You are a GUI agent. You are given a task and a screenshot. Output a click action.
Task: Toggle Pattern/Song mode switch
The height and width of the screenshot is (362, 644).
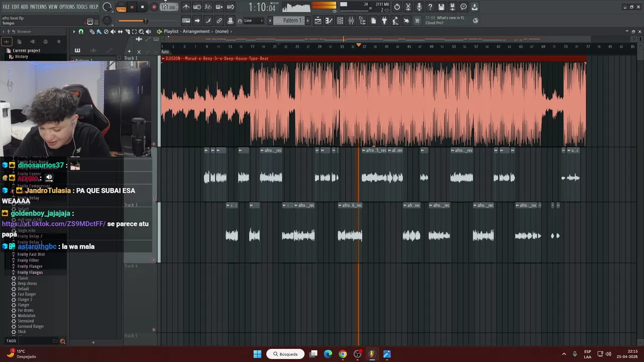[121, 8]
